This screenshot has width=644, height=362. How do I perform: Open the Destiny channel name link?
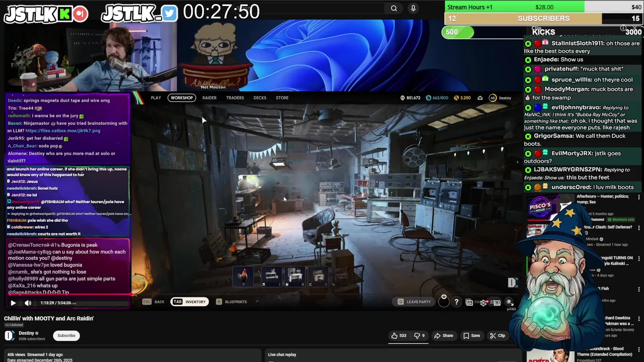click(26, 333)
